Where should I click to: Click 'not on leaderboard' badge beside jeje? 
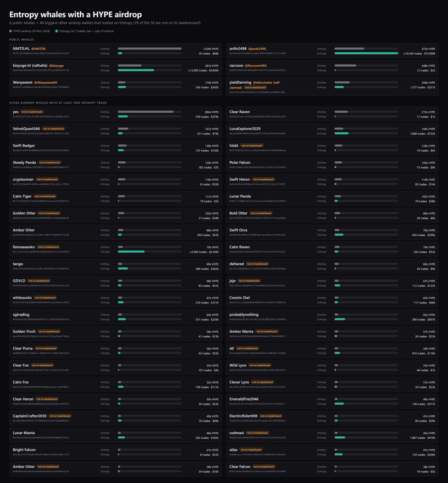(249, 281)
